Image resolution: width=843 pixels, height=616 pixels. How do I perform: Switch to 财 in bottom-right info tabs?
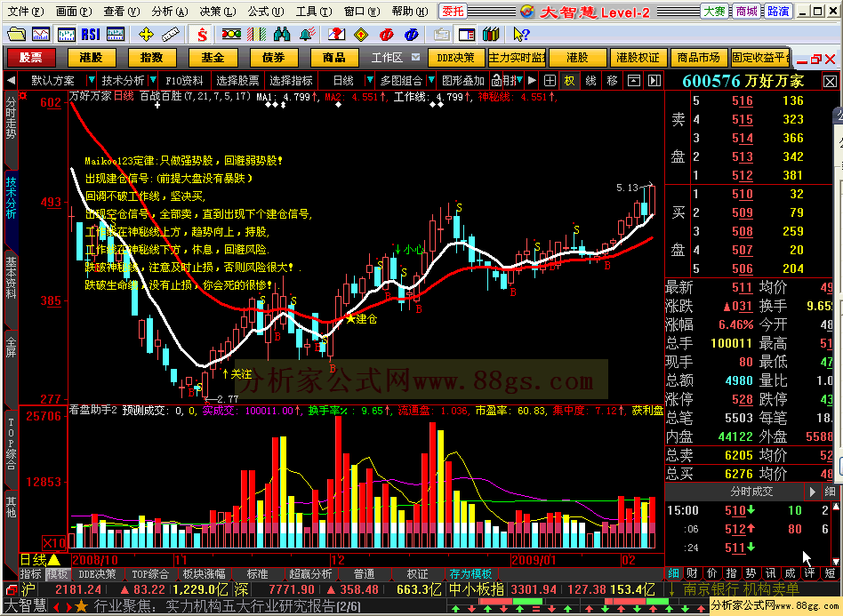[x=693, y=573]
